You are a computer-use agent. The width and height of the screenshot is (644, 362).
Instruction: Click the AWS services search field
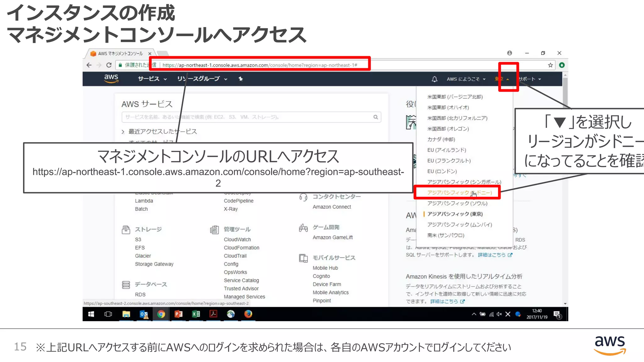click(251, 117)
